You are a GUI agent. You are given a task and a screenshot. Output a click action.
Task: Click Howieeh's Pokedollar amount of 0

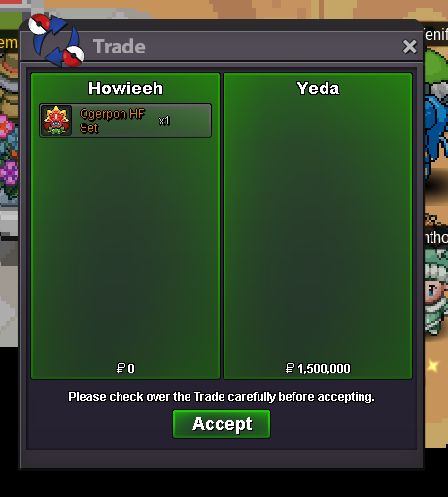click(125, 368)
